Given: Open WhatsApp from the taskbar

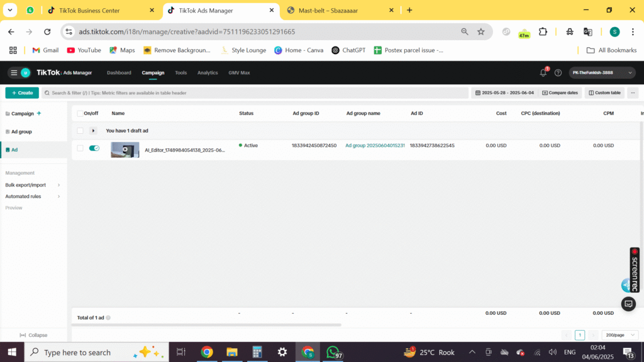Looking at the screenshot, I should (x=333, y=352).
